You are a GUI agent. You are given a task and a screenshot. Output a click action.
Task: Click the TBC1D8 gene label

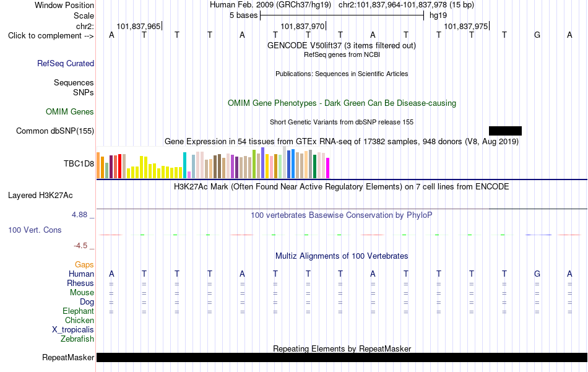79,163
